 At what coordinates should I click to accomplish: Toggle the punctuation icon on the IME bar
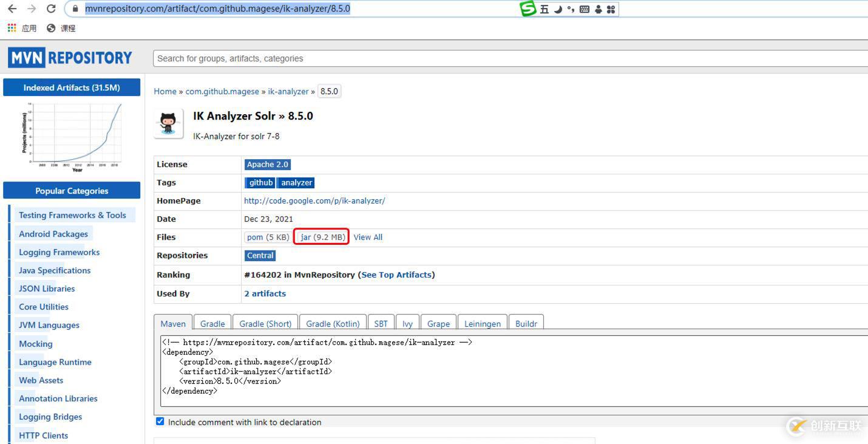click(571, 9)
